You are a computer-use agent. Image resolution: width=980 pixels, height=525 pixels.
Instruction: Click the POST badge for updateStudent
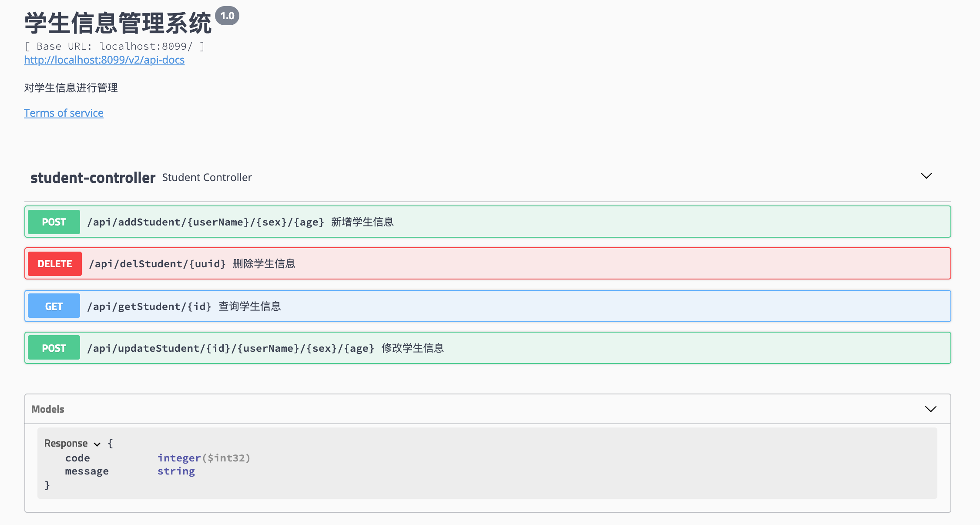point(54,348)
